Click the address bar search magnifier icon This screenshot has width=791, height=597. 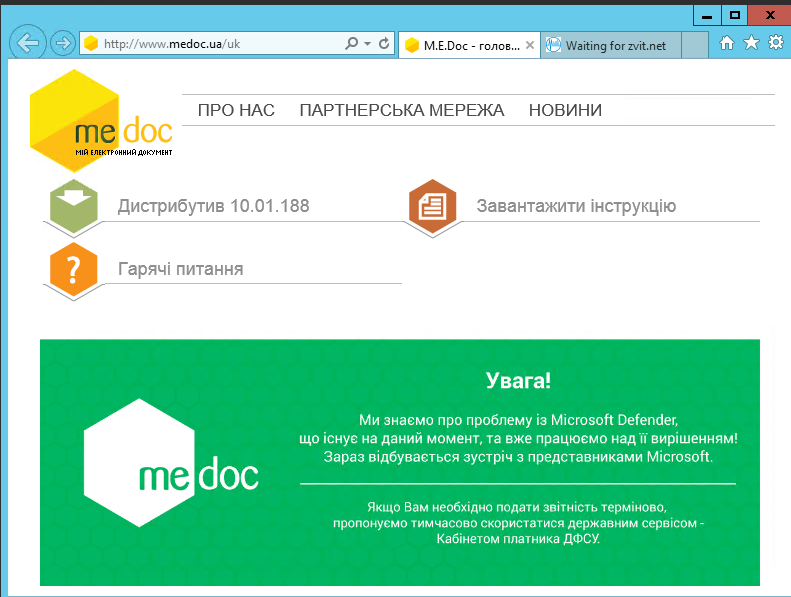352,43
